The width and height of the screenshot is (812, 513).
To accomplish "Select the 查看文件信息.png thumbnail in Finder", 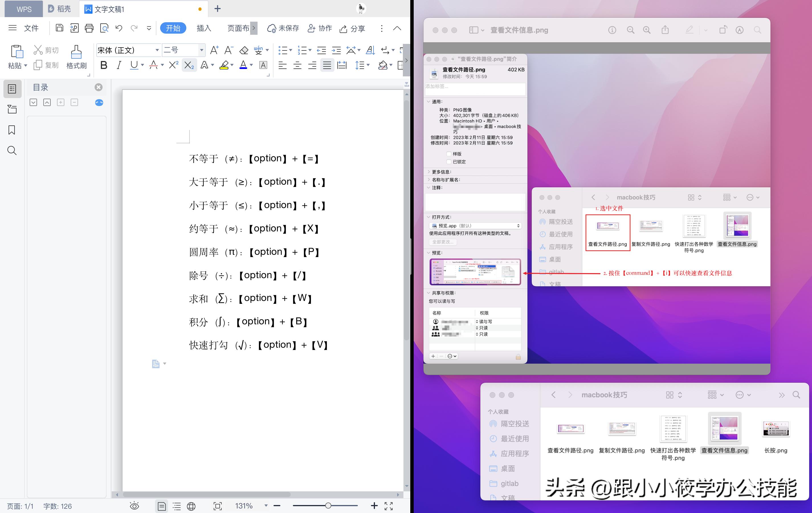I will coord(737,225).
